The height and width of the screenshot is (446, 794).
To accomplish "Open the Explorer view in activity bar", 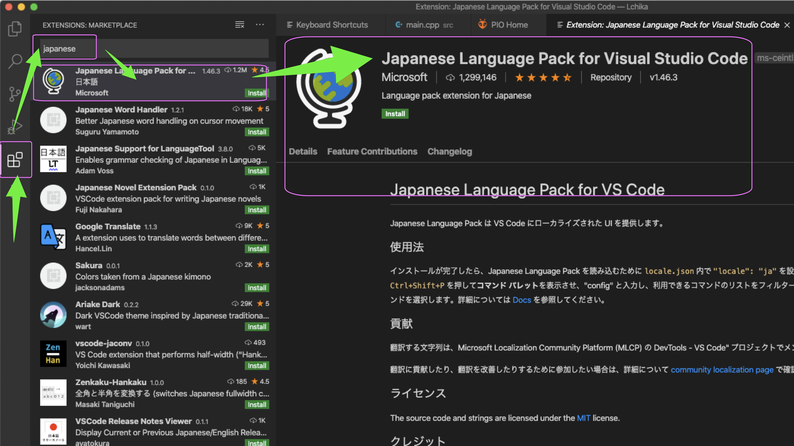I will click(15, 28).
